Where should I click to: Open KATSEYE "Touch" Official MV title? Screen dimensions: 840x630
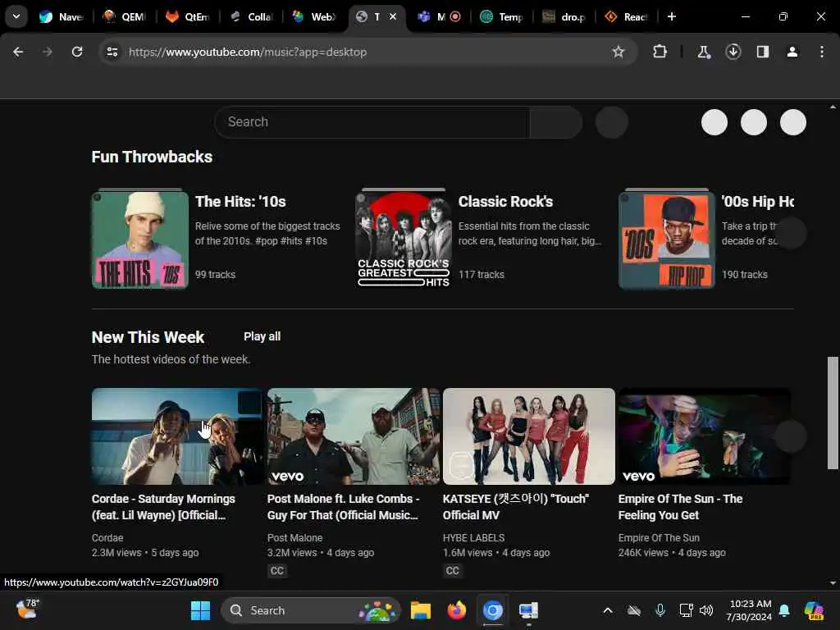[x=516, y=507]
